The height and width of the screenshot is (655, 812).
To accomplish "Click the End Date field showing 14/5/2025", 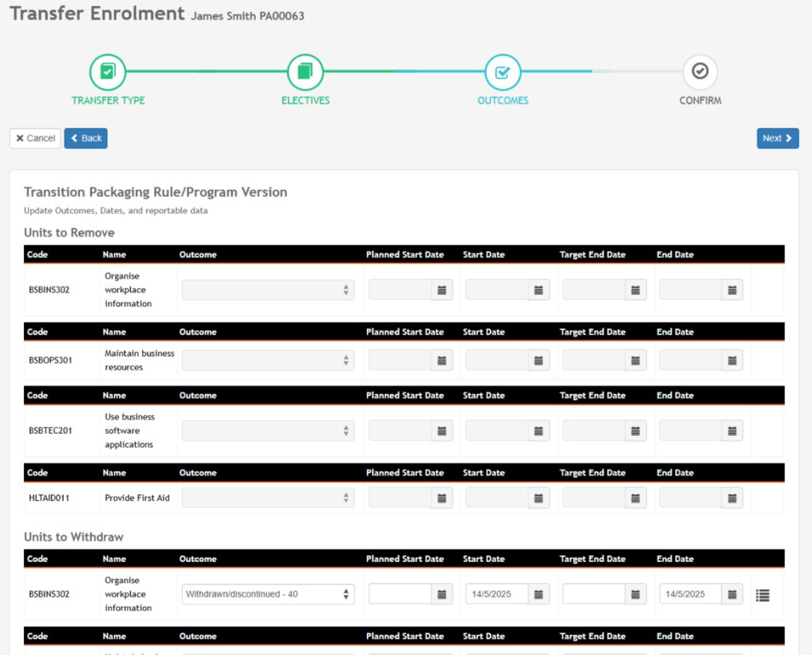I will pos(691,594).
